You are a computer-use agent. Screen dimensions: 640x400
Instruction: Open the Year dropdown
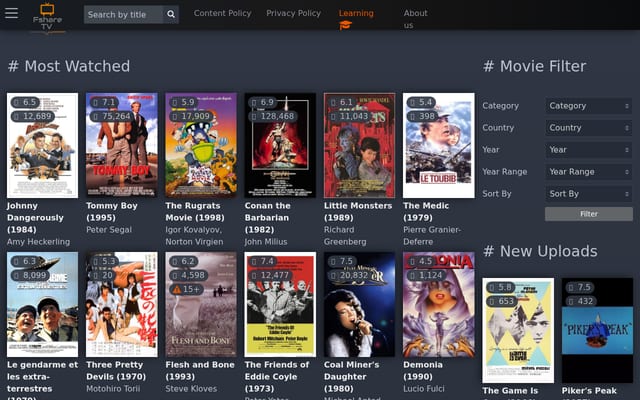click(589, 150)
